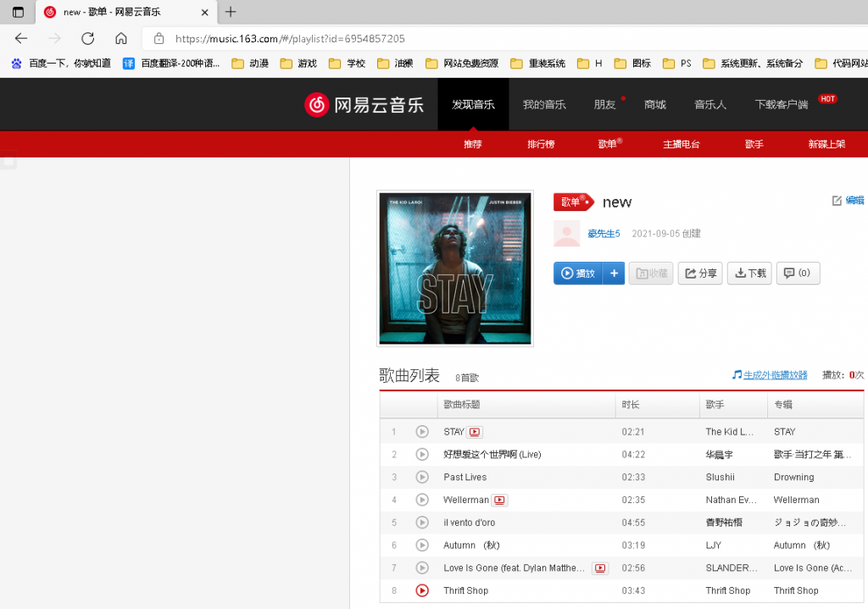Screen dimensions: 868x609
Task: Open MV icon next to STAY
Action: click(x=475, y=432)
